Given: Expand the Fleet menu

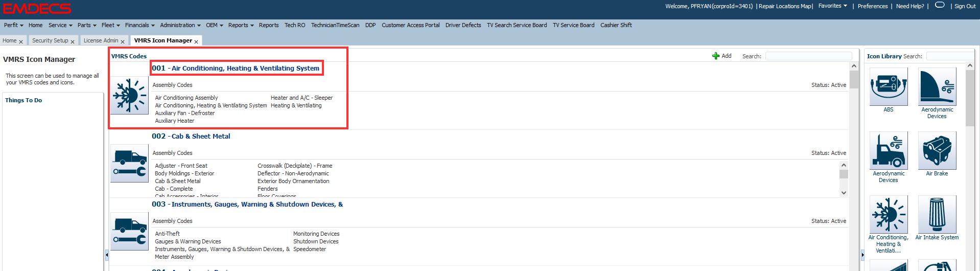Looking at the screenshot, I should 111,25.
